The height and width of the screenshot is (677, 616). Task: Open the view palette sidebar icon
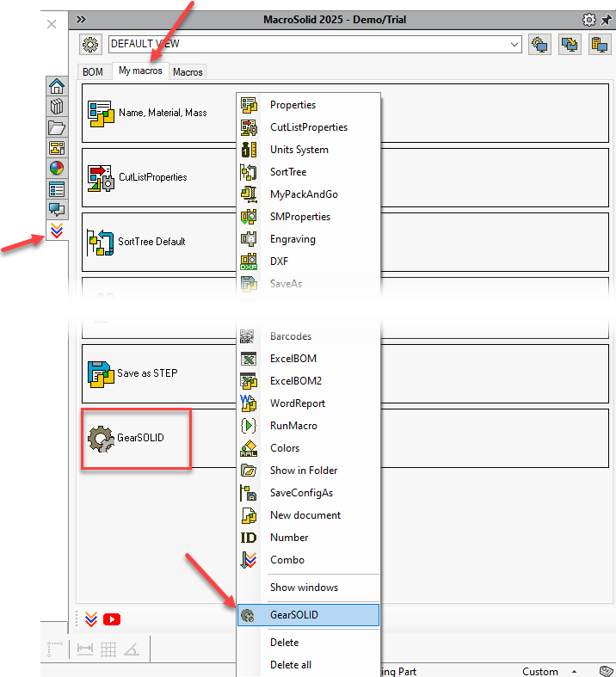click(57, 148)
